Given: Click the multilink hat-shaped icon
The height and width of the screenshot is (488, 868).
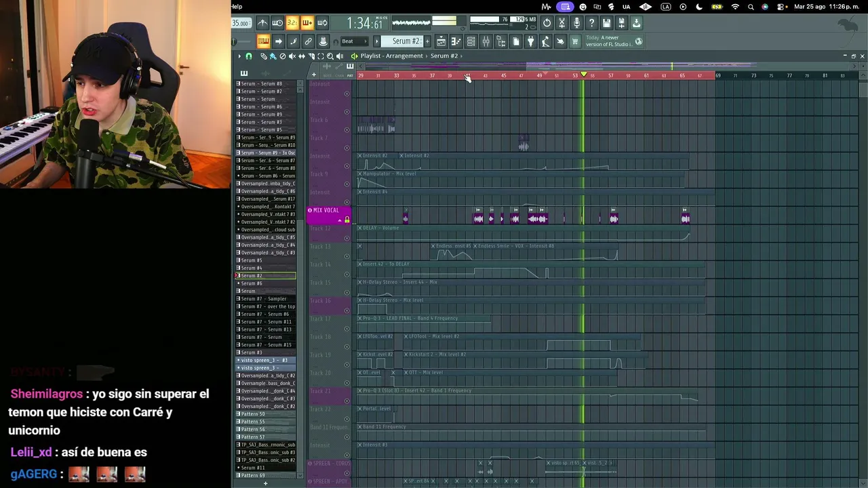Looking at the screenshot, I should (x=323, y=41).
